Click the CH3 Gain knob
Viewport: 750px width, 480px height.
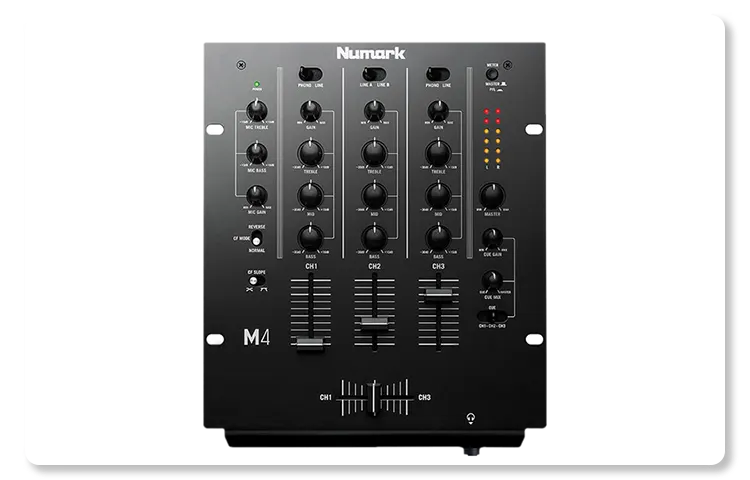[438, 111]
